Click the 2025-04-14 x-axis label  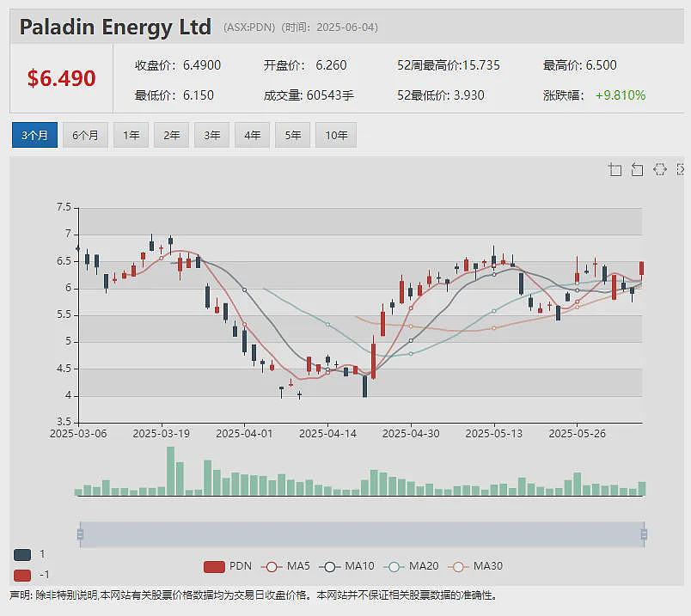pyautogui.click(x=327, y=434)
